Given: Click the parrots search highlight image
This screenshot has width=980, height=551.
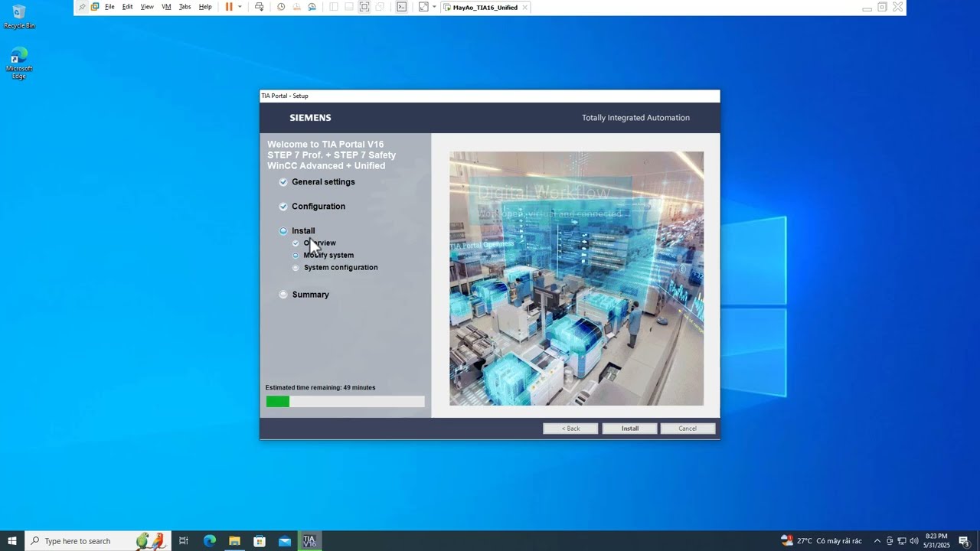Looking at the screenshot, I should [x=150, y=541].
